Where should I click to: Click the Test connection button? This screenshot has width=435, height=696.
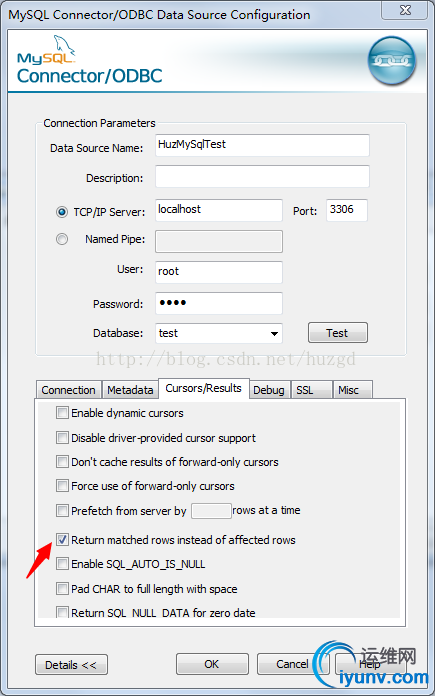click(337, 333)
